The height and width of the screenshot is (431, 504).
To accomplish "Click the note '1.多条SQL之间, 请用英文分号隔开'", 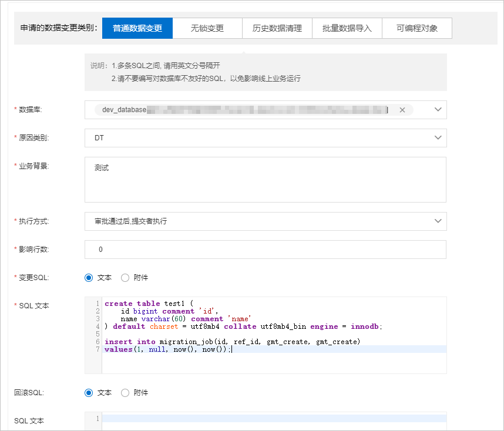I will 166,66.
